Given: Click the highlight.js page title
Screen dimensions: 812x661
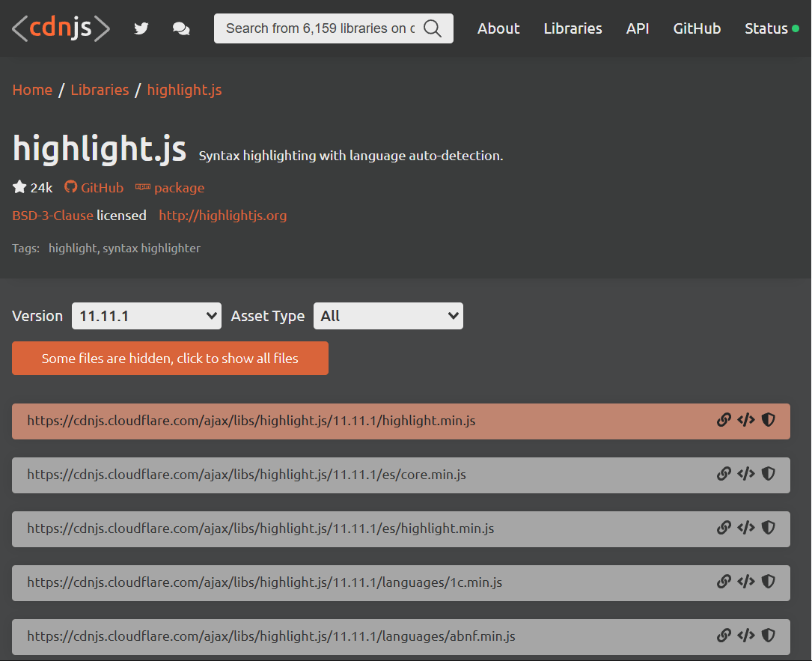Looking at the screenshot, I should coord(100,150).
